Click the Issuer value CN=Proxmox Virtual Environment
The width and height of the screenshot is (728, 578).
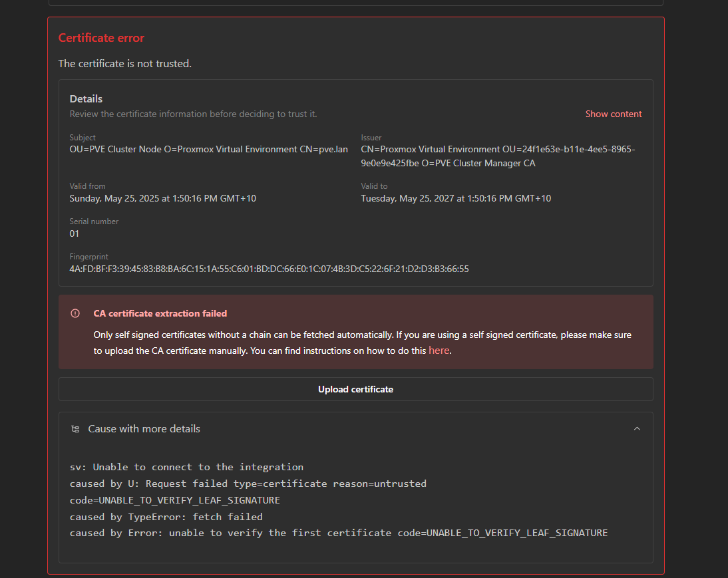(498, 156)
